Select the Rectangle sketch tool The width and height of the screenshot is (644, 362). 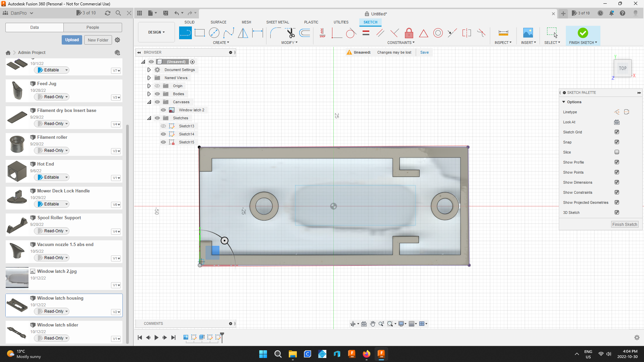[200, 33]
